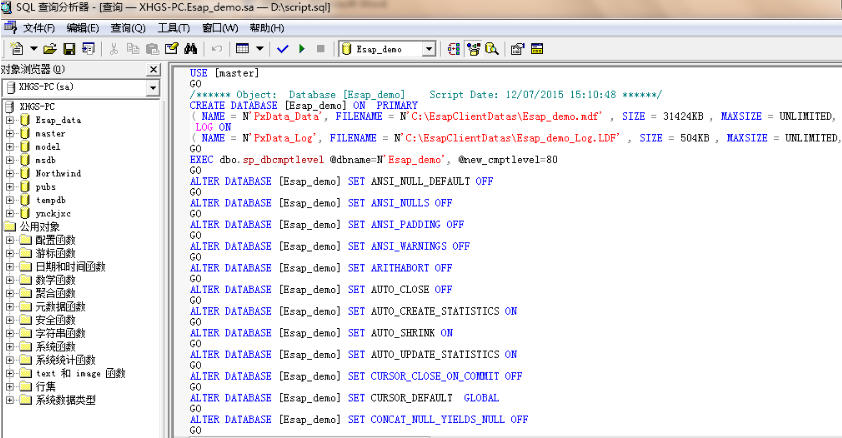Click the Copy icon in toolbar
842x438 pixels.
(133, 49)
